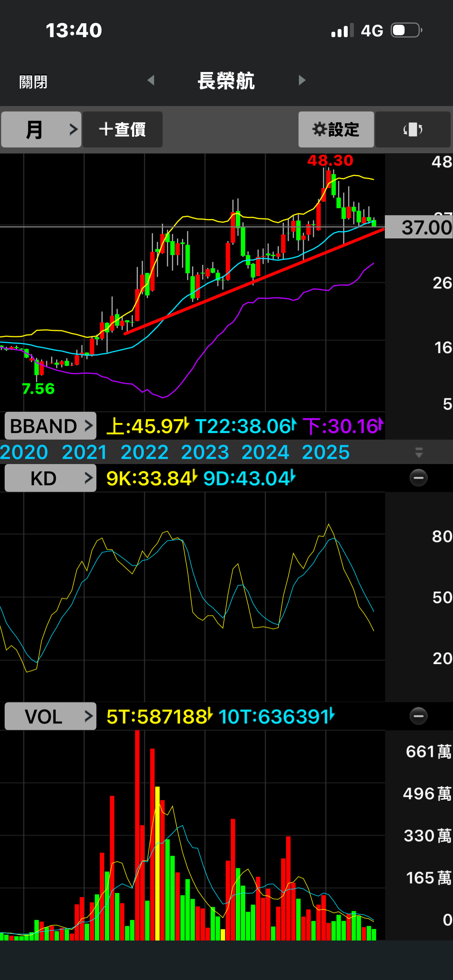Tap the 13:40 clock in status bar
This screenshot has width=453, height=980.
click(x=74, y=30)
